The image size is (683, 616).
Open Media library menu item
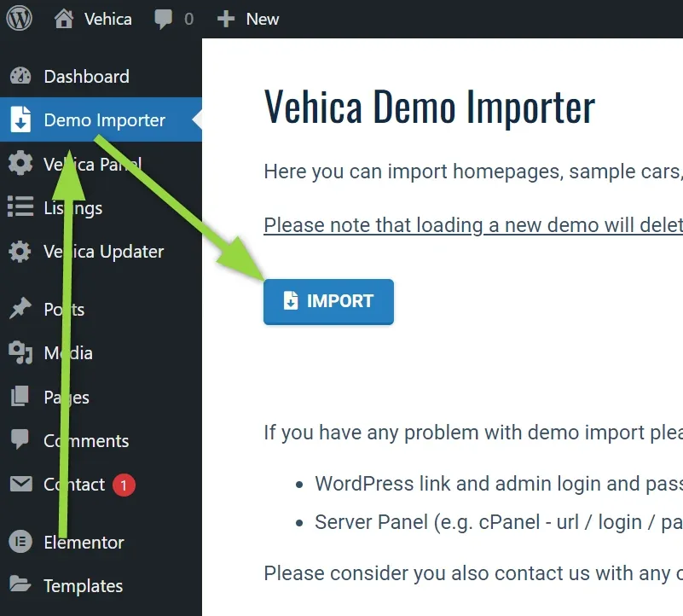coord(68,352)
